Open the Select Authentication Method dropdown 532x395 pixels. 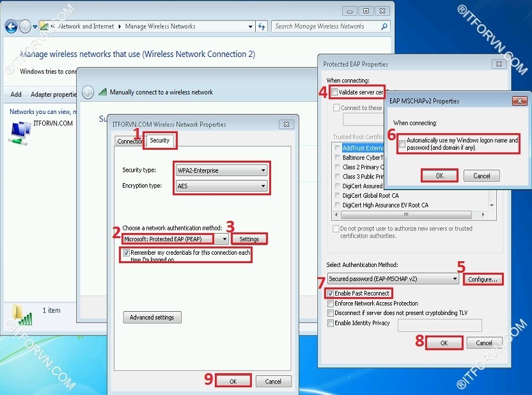[393, 279]
